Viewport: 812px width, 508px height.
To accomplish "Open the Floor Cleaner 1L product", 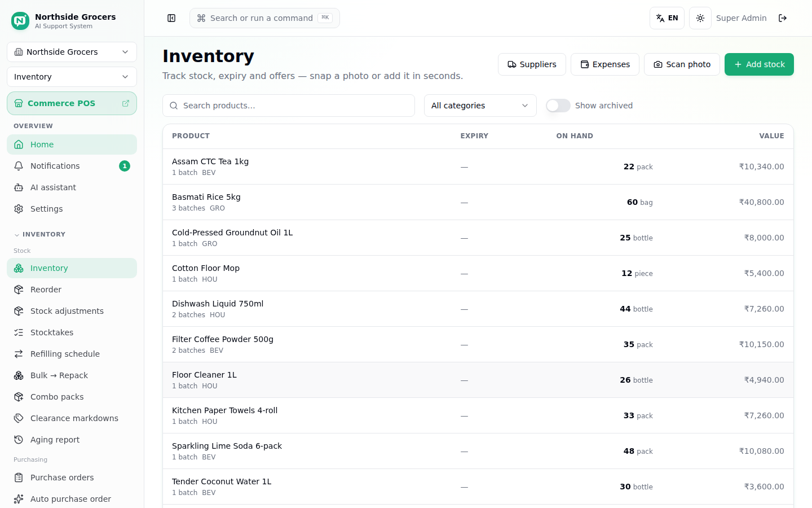I will 204,375.
